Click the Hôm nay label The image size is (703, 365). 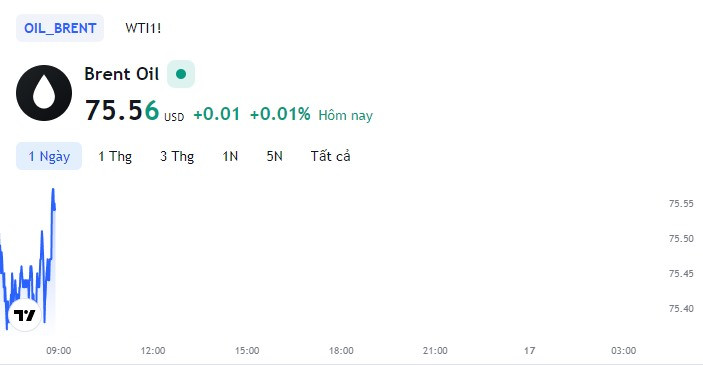pos(346,116)
